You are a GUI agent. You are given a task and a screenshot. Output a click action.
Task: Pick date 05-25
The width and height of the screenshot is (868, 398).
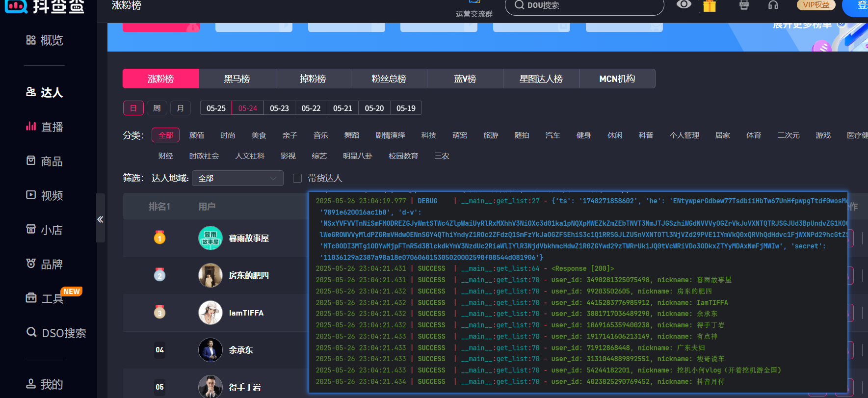216,108
